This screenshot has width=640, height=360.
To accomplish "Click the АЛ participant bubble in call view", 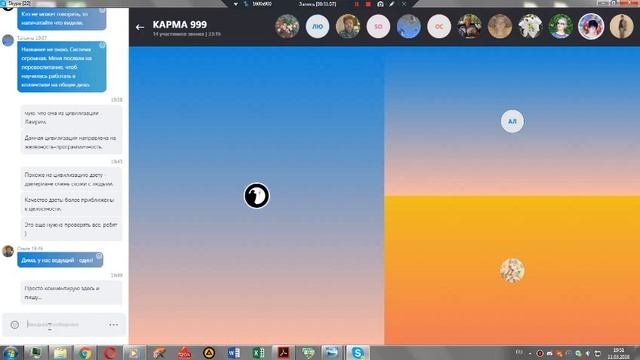I will (512, 121).
